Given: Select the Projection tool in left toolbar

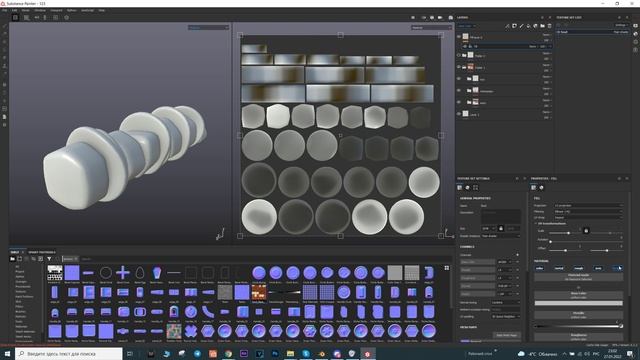Looking at the screenshot, I should pyautogui.click(x=4, y=42).
